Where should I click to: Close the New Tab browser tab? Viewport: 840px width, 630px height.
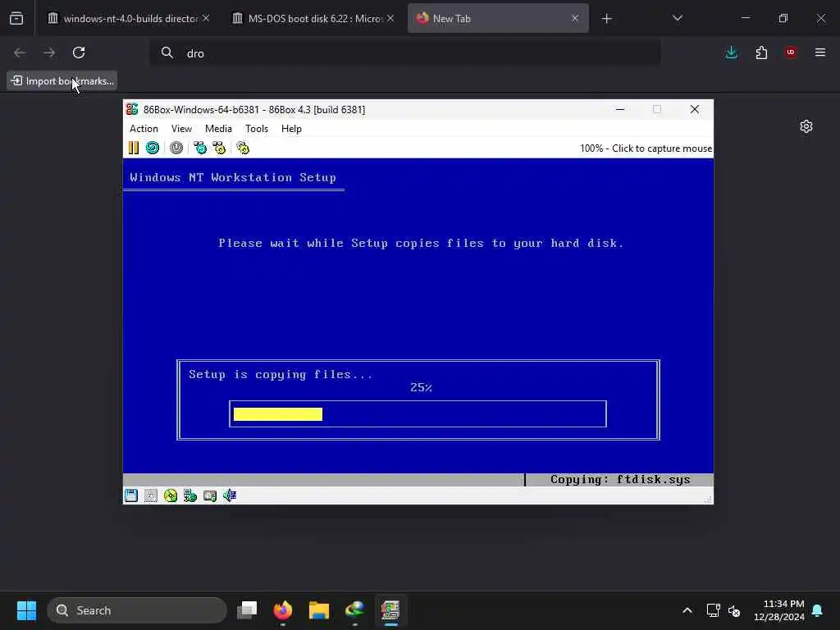[575, 18]
